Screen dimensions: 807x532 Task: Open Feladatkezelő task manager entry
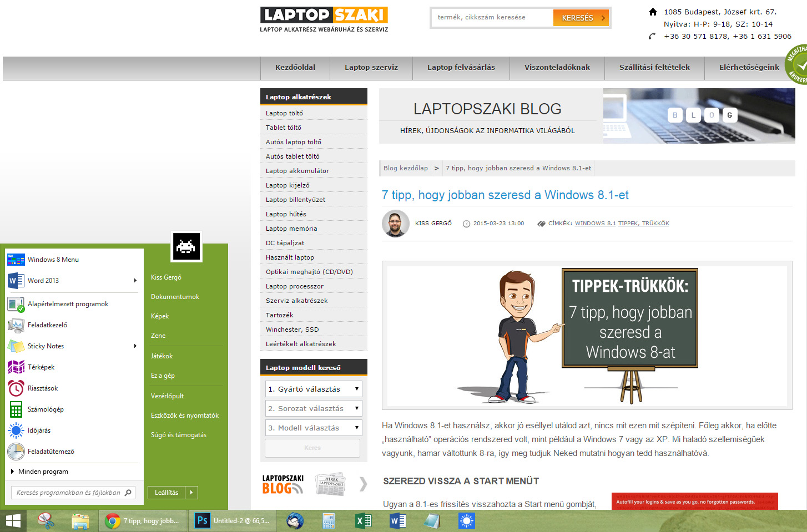[47, 325]
